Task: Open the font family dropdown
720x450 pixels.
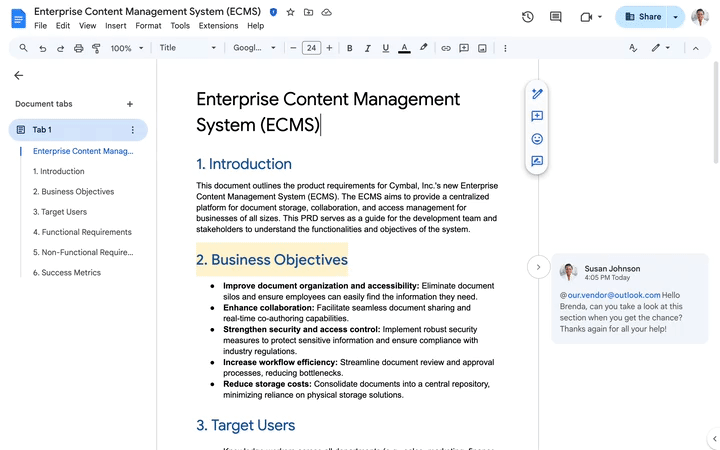Action: [254, 48]
